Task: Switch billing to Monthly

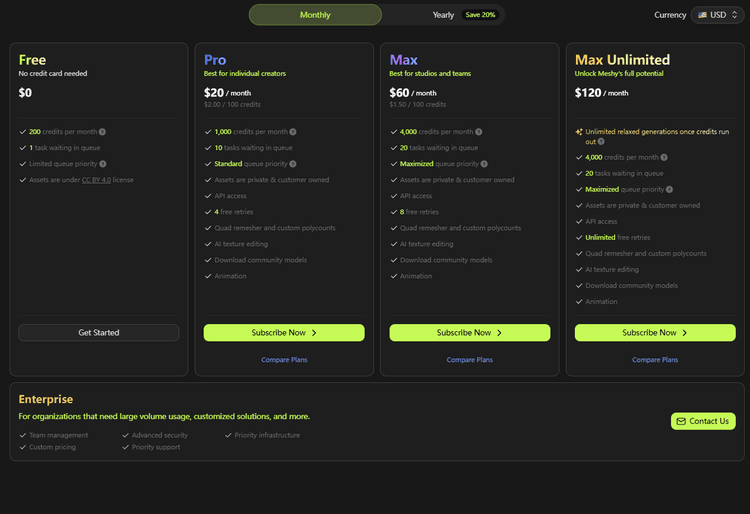Action: (315, 15)
